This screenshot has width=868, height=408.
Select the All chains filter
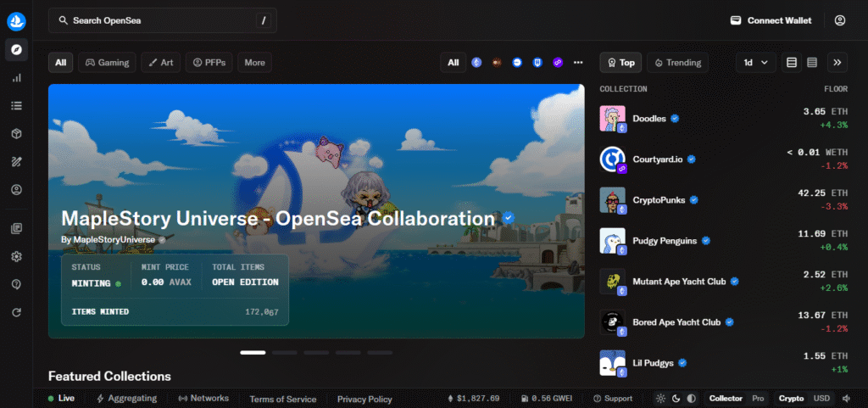pos(453,63)
